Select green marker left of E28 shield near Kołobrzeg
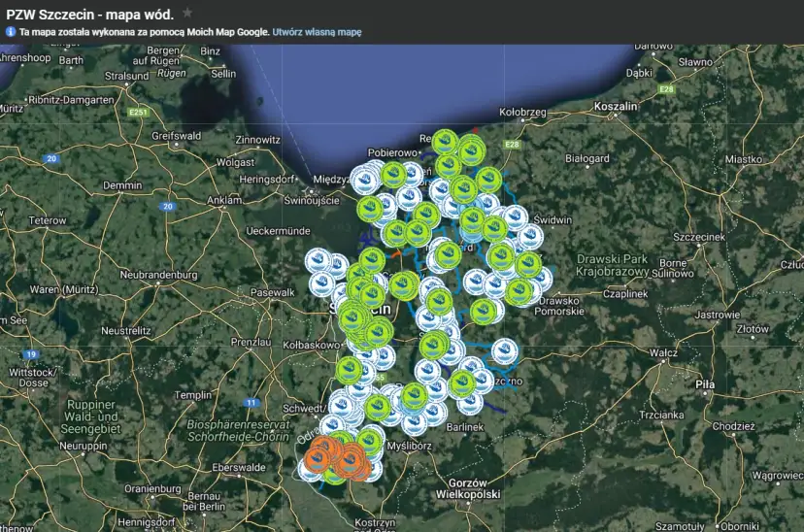 click(472, 150)
